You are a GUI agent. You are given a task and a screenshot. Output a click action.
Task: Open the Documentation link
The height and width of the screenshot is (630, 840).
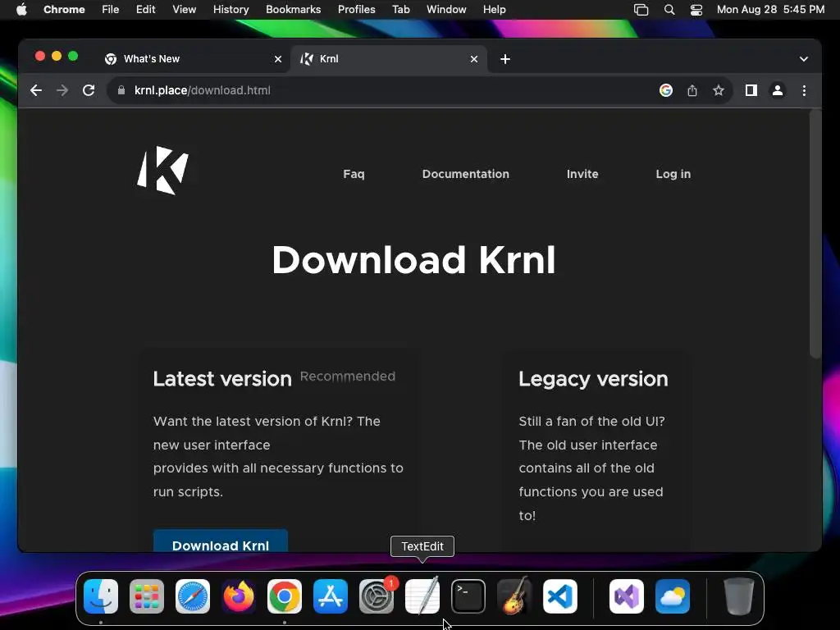click(466, 174)
